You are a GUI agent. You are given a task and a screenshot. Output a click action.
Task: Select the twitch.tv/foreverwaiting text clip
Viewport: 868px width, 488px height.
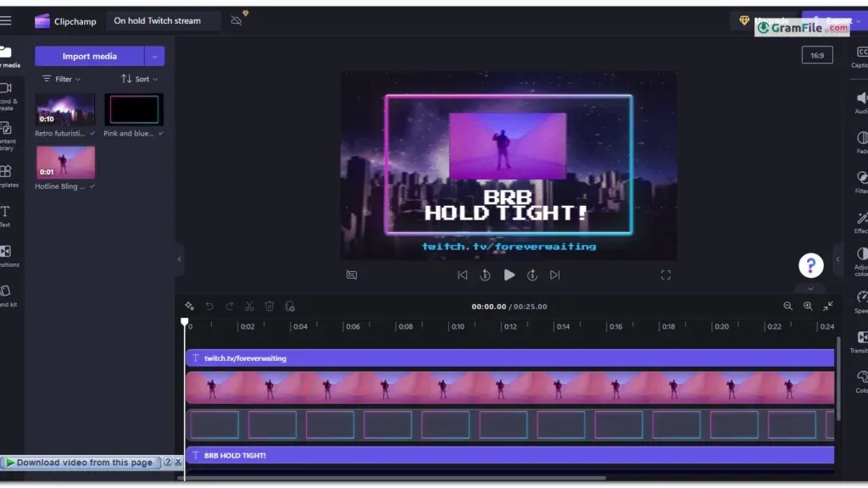click(x=509, y=358)
